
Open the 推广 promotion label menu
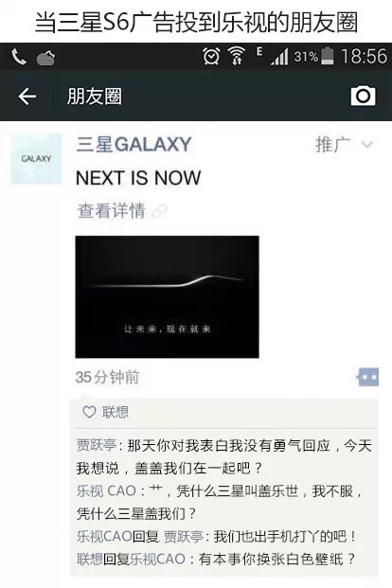click(x=332, y=144)
